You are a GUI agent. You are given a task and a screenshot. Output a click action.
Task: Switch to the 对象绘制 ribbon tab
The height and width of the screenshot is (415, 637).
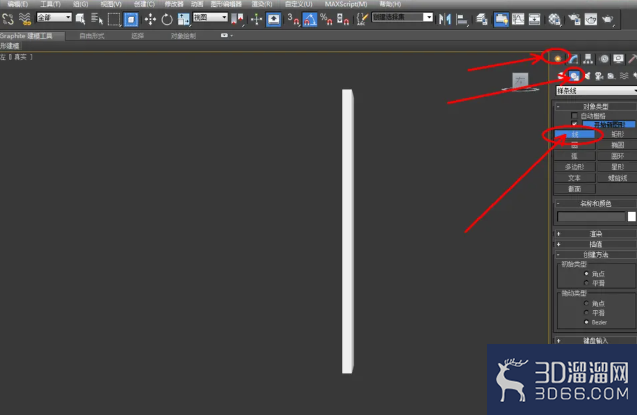pos(183,36)
